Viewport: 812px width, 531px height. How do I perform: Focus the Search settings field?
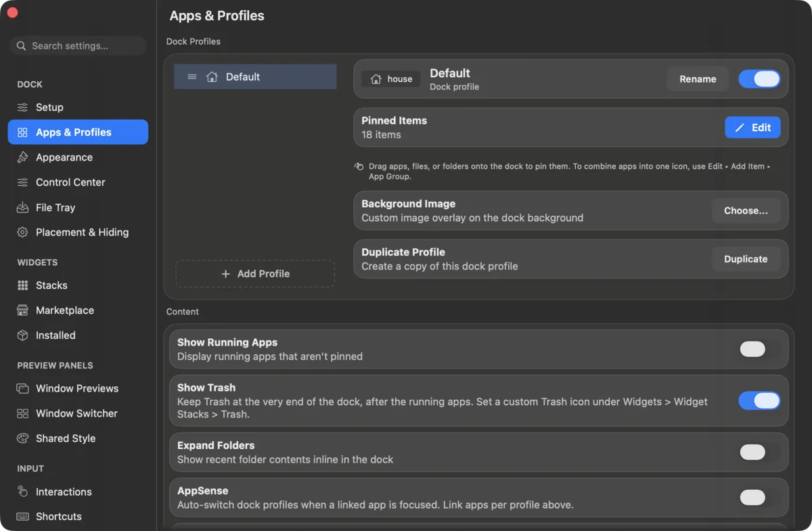78,46
